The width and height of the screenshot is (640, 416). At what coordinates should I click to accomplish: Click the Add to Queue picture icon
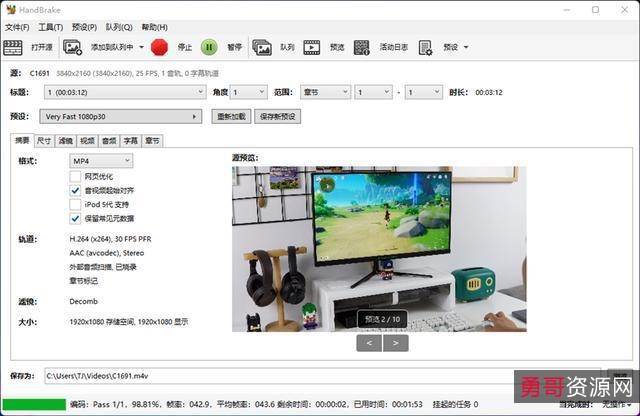pyautogui.click(x=72, y=47)
